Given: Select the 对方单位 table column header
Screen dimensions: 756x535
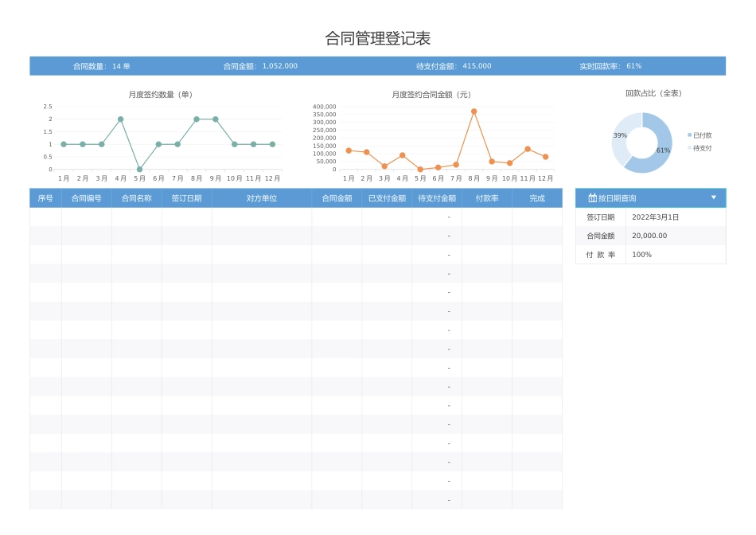Looking at the screenshot, I should coord(263,197).
